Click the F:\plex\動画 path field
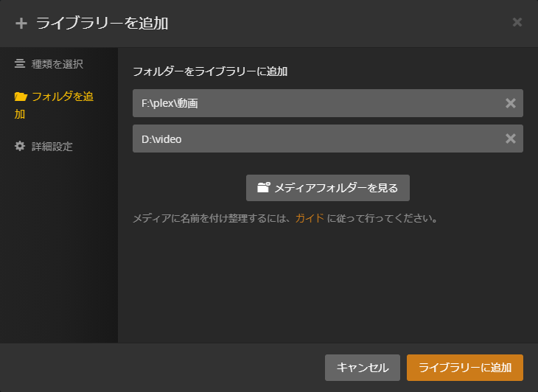Screen dimensions: 538x392 tap(328, 103)
